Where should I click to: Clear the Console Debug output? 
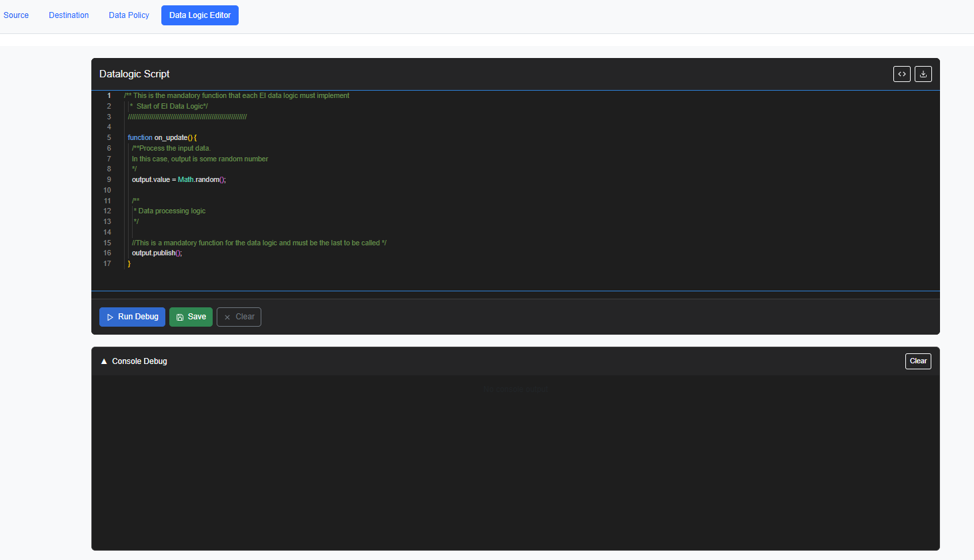918,361
